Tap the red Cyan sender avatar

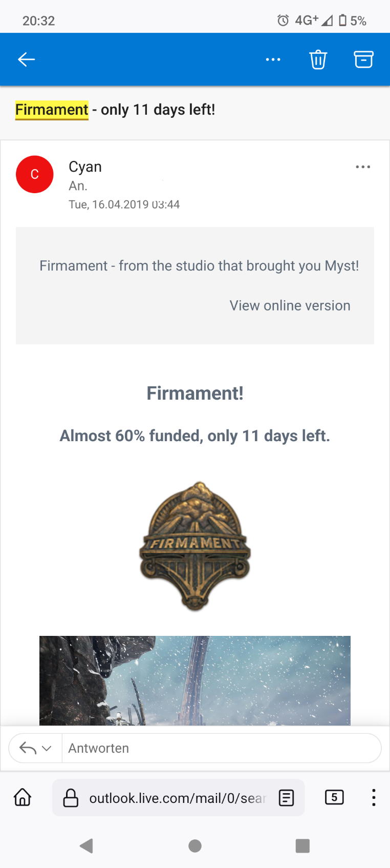pyautogui.click(x=35, y=174)
